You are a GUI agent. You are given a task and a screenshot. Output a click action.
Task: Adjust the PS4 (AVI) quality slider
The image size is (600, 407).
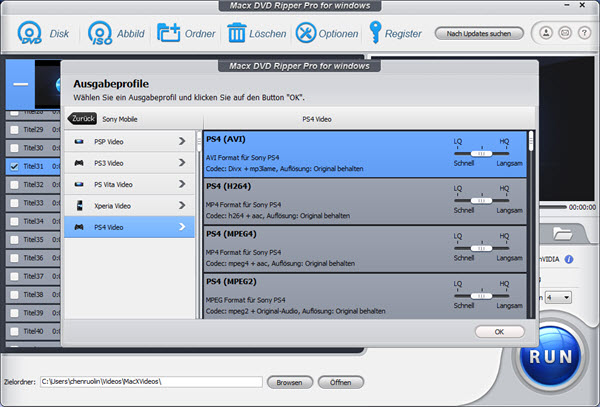coord(481,154)
